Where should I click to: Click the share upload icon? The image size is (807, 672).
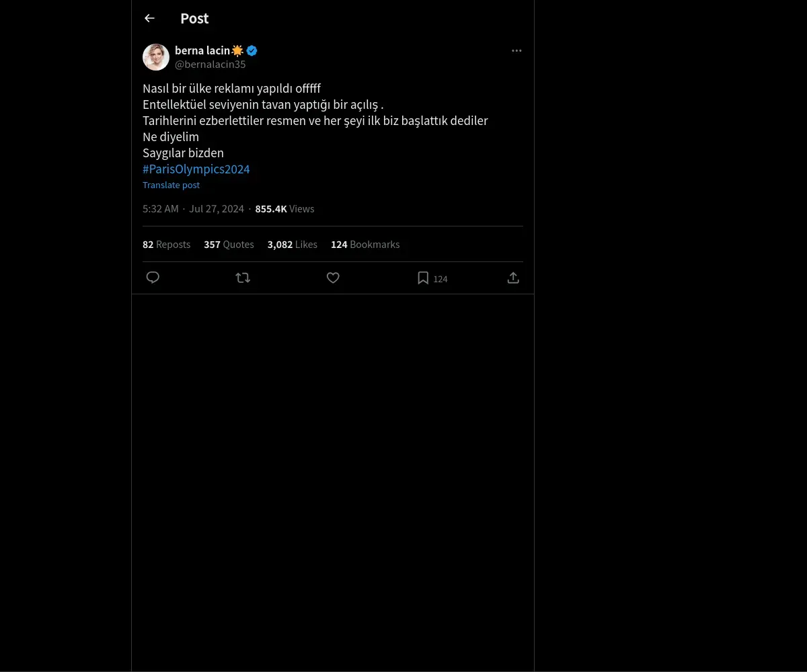(x=513, y=278)
